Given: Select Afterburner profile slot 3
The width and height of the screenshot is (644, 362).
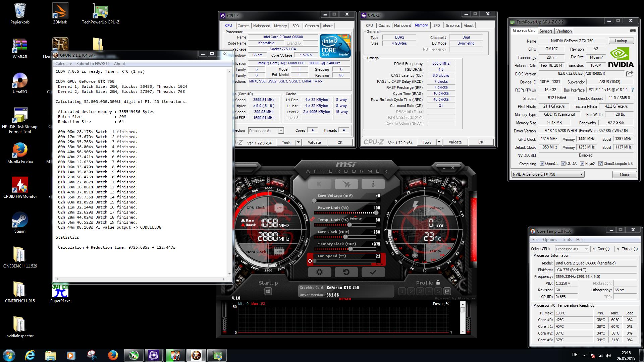Looking at the screenshot, I should click(420, 291).
